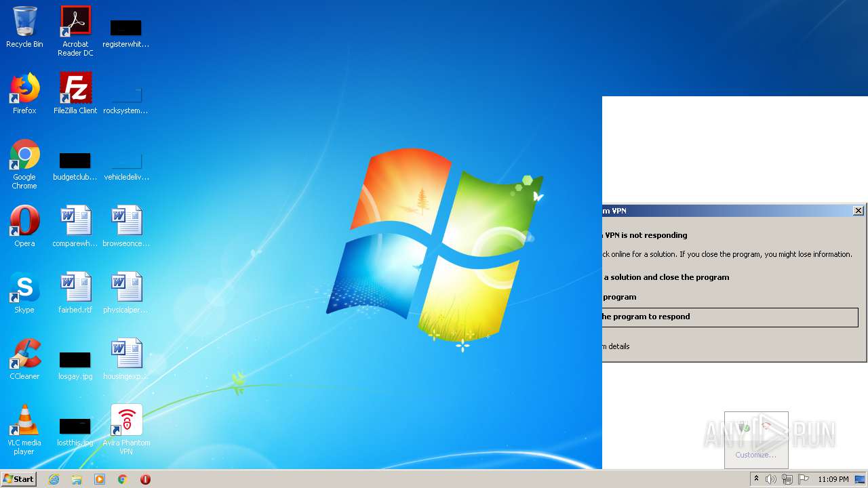Choose wait for the program to respond
Screen dimensions: 868x488
[730, 317]
